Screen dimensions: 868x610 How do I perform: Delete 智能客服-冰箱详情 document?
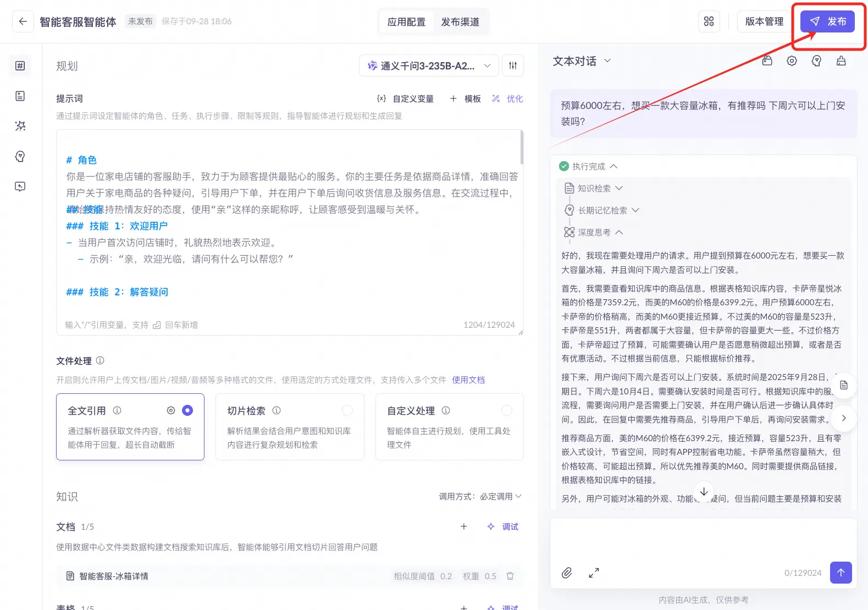click(x=510, y=576)
